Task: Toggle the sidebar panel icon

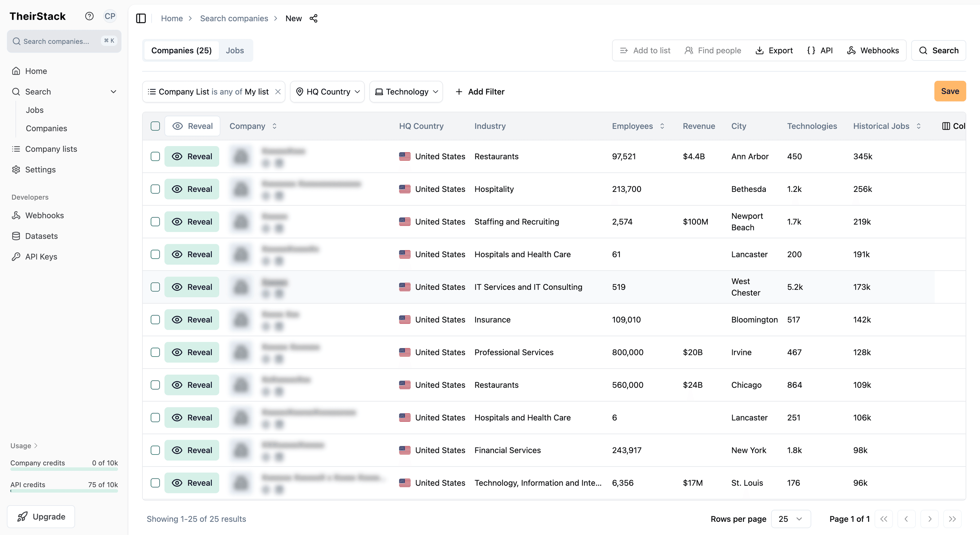Action: [141, 18]
